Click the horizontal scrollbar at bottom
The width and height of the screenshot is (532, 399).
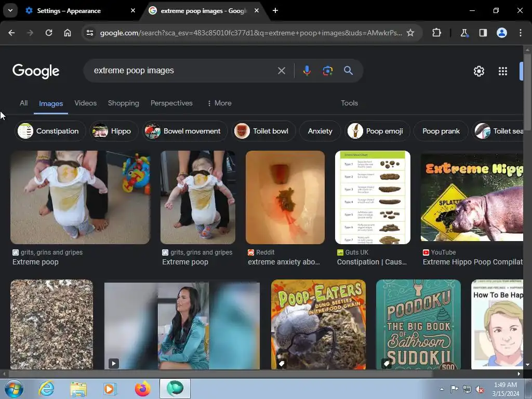point(220,374)
